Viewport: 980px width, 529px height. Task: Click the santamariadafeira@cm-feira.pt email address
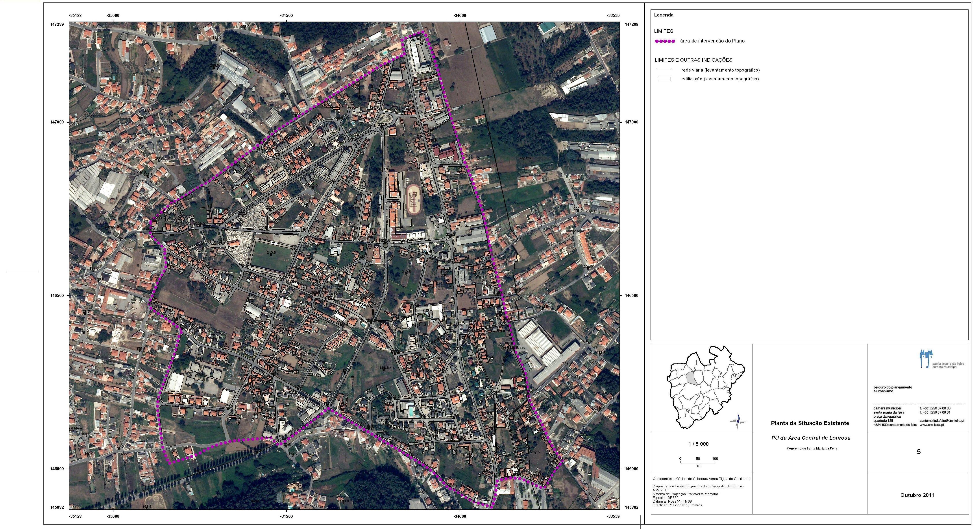pyautogui.click(x=942, y=421)
